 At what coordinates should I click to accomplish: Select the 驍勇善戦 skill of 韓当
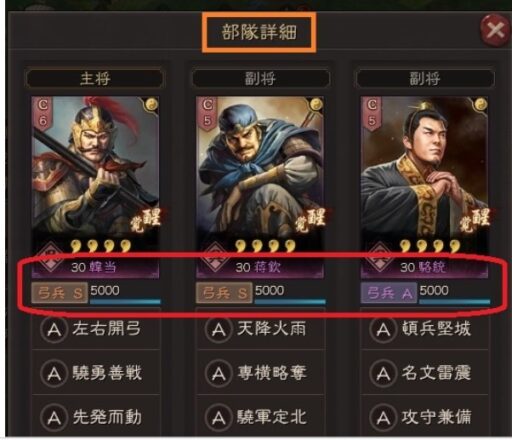coord(96,372)
